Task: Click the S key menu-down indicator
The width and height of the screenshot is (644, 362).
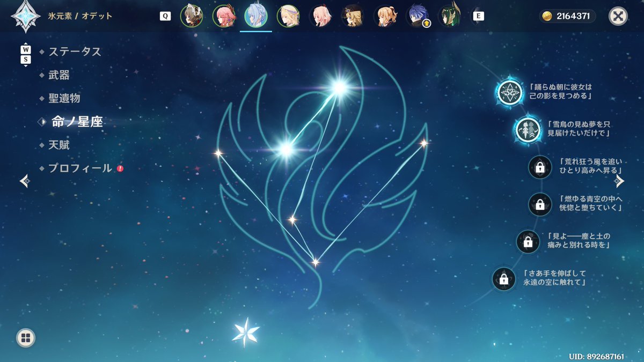Action: click(x=26, y=60)
